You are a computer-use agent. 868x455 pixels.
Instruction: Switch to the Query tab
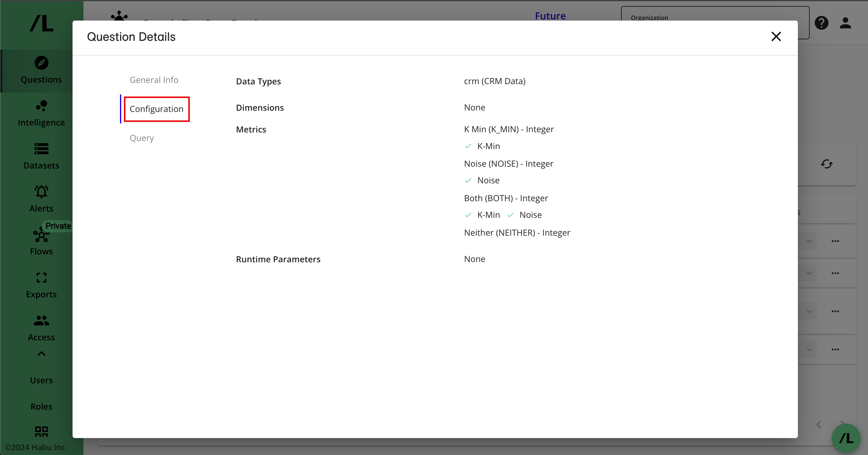(141, 138)
